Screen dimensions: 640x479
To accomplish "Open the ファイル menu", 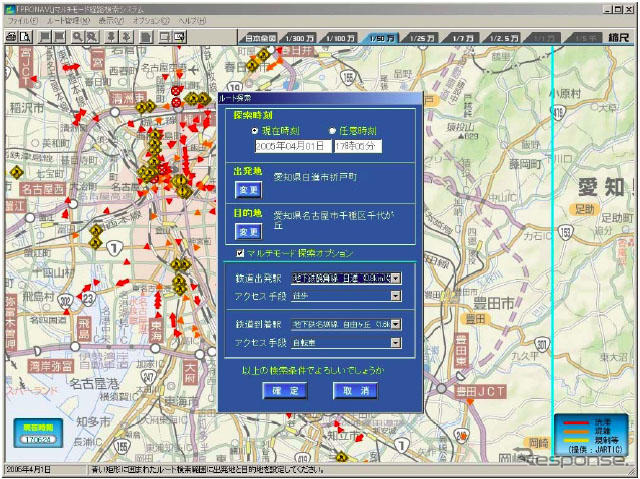I will click(21, 20).
